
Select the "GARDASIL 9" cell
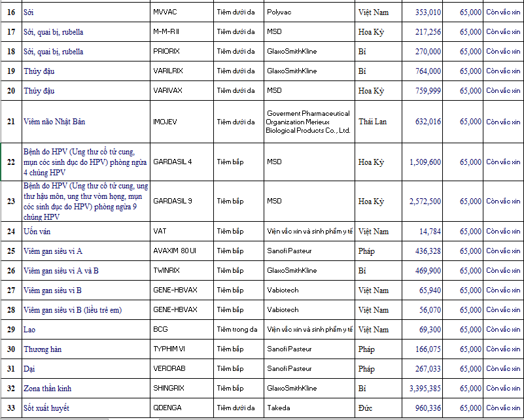tap(182, 201)
